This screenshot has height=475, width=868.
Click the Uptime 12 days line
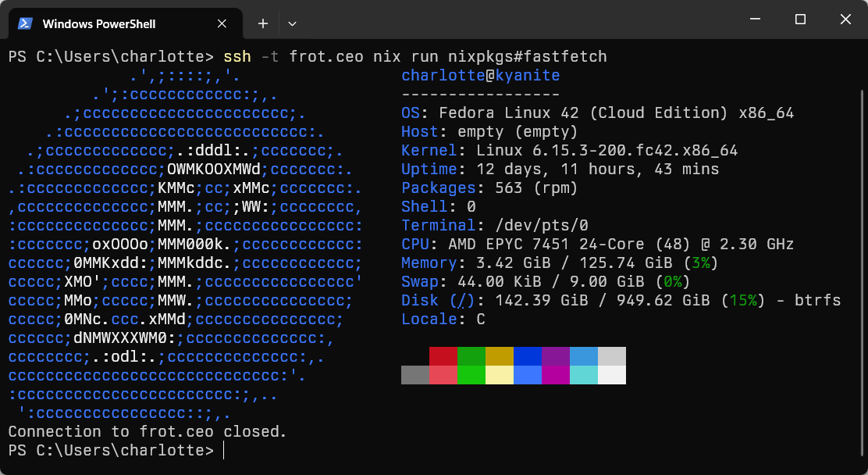coord(560,169)
